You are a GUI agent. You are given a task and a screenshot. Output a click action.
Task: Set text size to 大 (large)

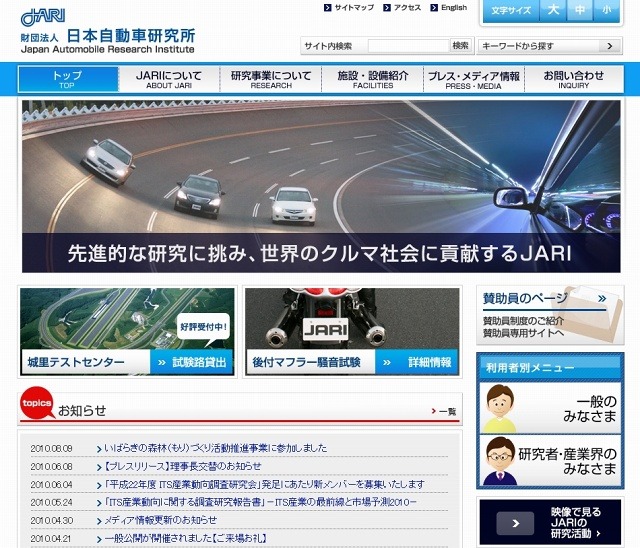tap(553, 10)
